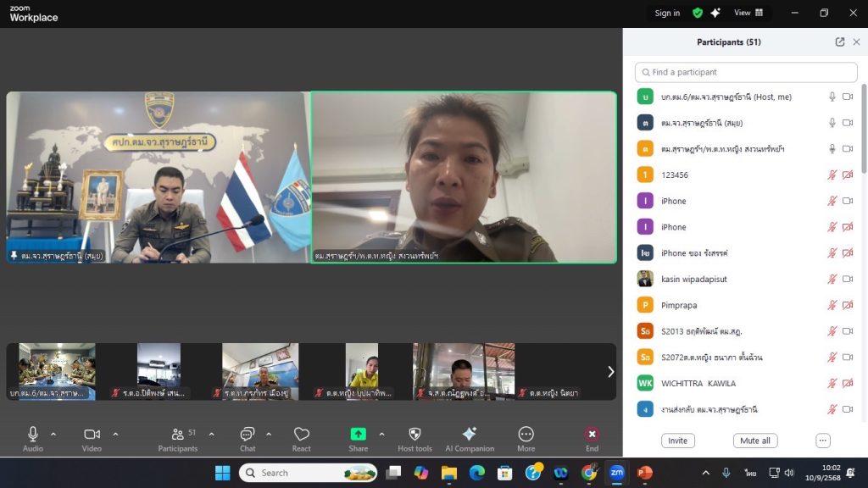Click the Find a participant search field

(746, 72)
